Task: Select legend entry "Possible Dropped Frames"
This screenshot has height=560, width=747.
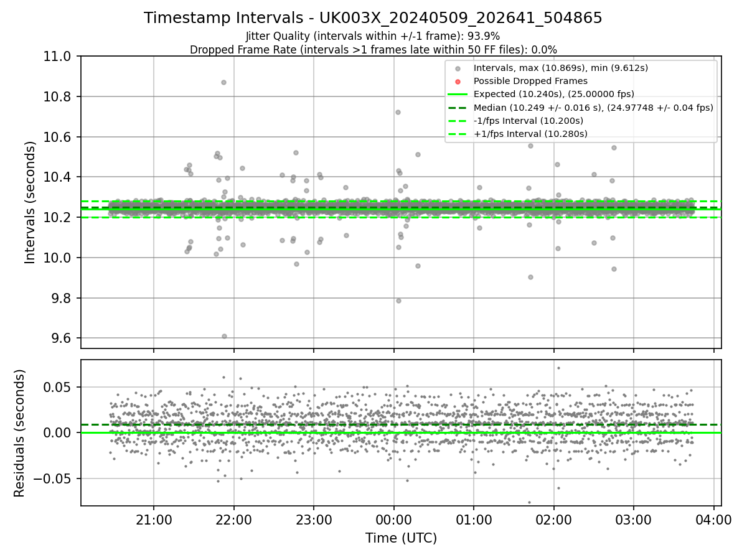Action: point(530,81)
